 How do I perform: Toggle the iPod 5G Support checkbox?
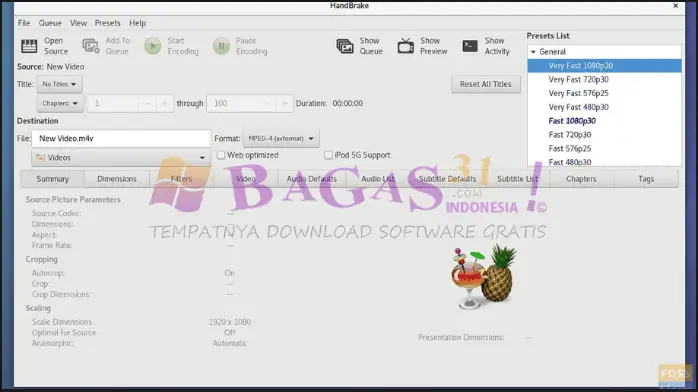[328, 155]
